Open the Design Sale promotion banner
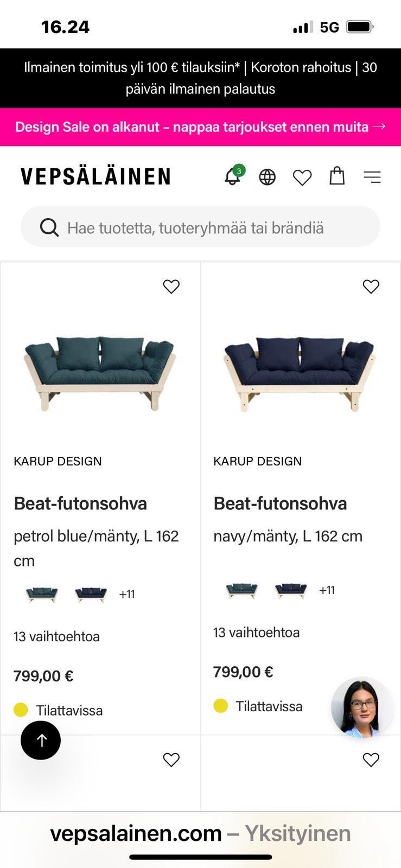This screenshot has width=401, height=868. [200, 127]
